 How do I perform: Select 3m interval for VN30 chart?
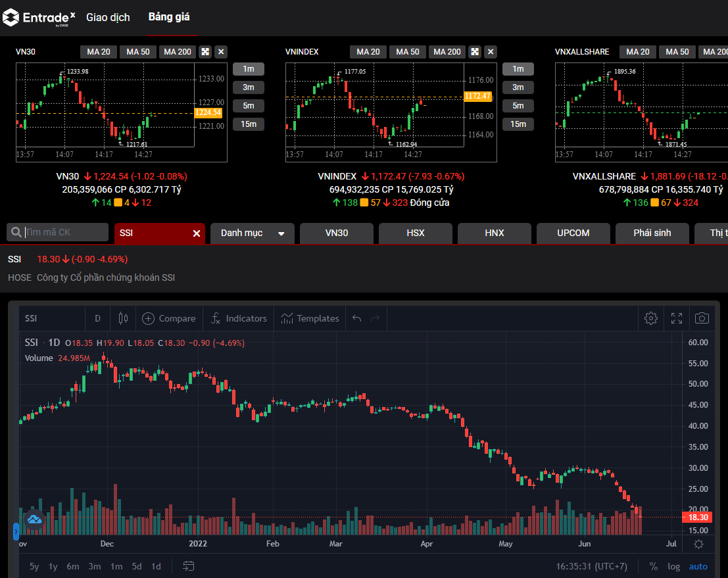click(249, 87)
